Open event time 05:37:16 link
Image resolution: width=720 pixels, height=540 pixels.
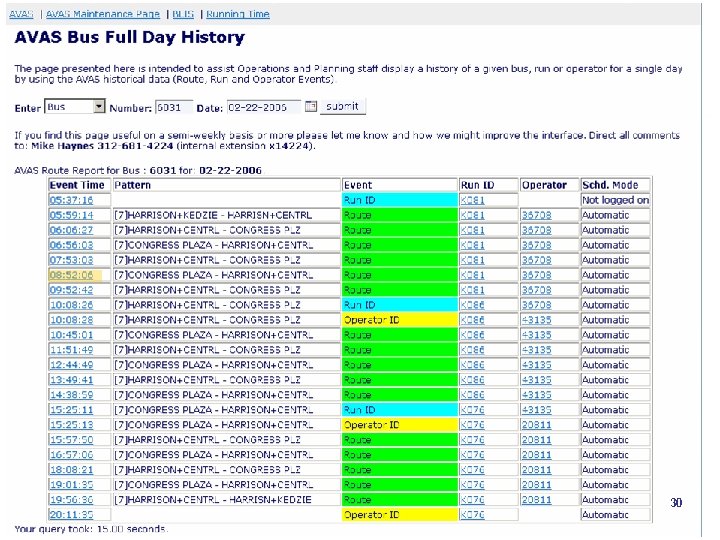pos(71,200)
